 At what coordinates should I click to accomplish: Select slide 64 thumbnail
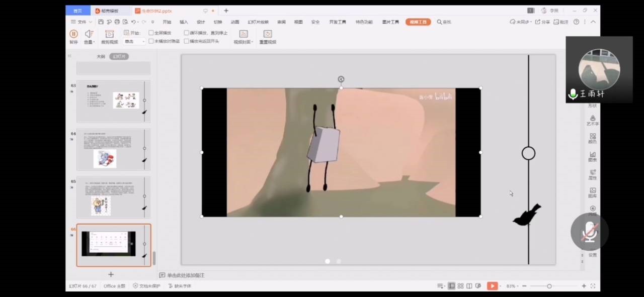(113, 149)
